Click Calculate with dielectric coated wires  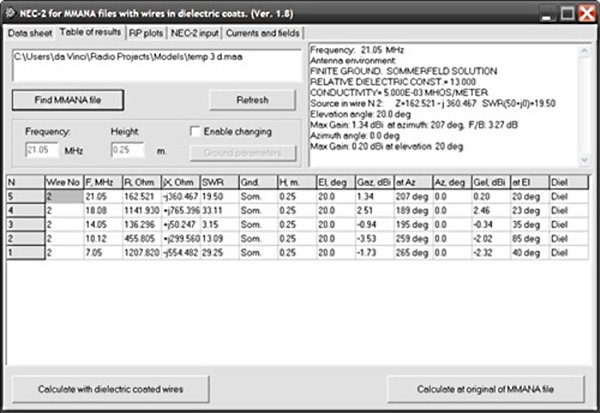point(110,387)
